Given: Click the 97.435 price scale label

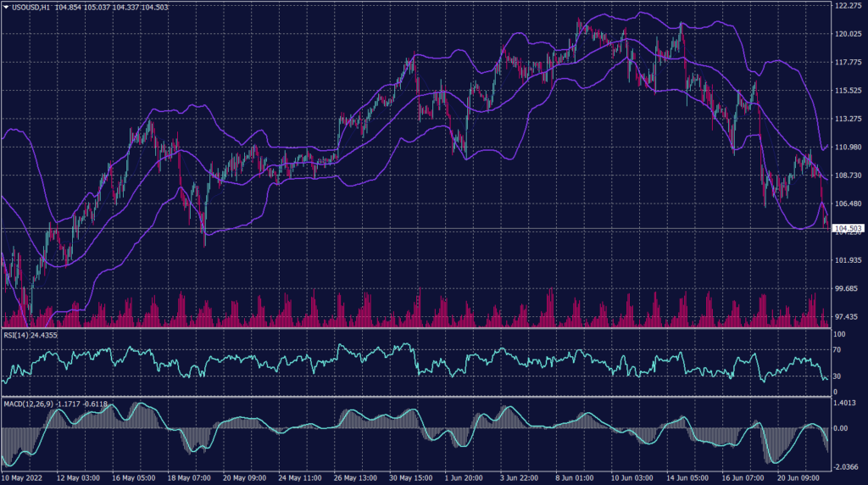Looking at the screenshot, I should click(848, 316).
